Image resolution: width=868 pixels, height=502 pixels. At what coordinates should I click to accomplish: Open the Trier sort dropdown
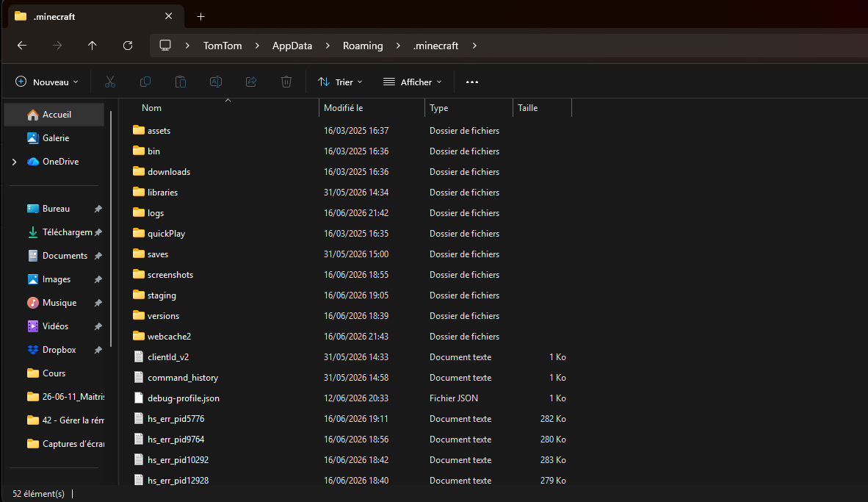[x=341, y=82]
